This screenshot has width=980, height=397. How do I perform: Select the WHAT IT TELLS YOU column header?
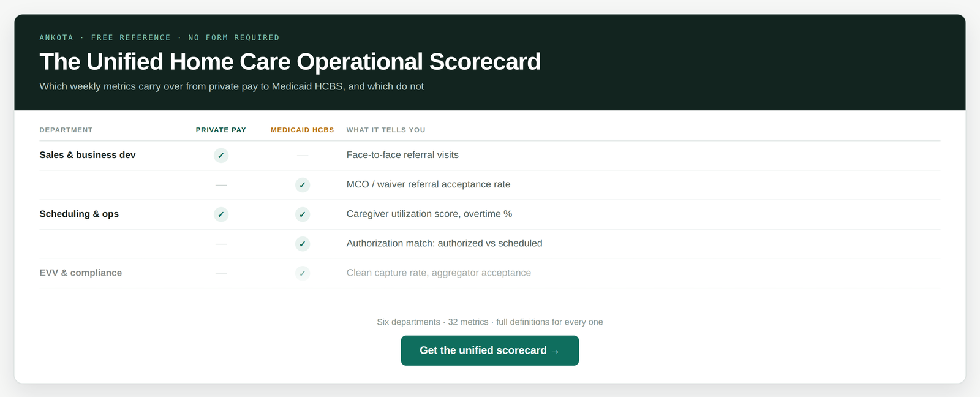click(x=386, y=130)
